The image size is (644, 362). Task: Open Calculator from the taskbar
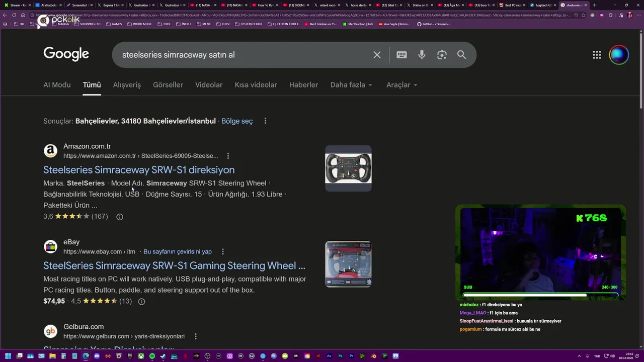coord(63,356)
